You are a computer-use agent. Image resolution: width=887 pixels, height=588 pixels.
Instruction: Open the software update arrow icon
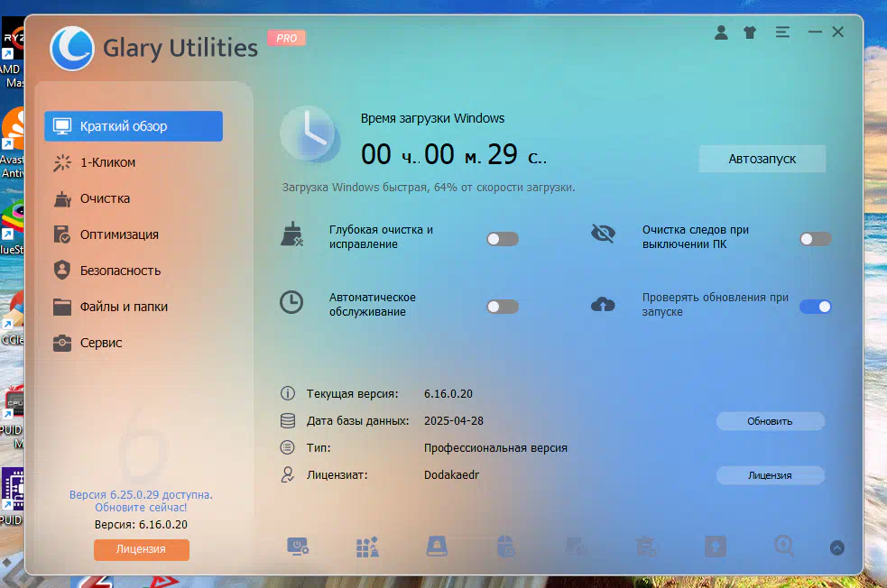point(716,547)
